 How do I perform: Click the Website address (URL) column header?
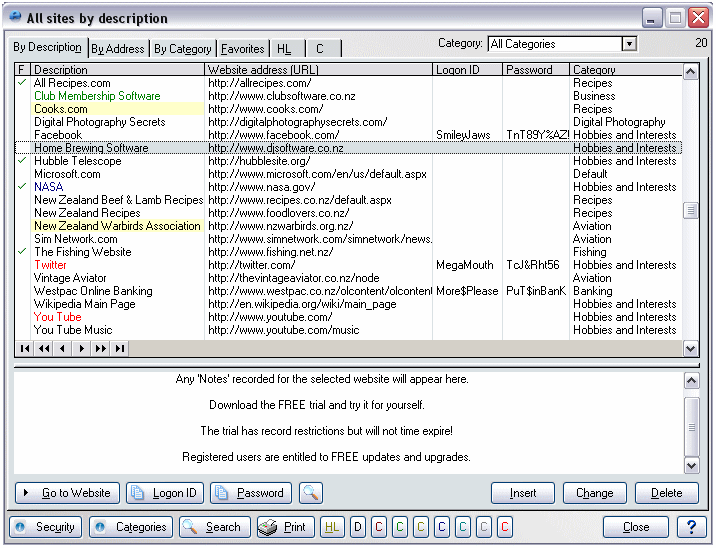pos(318,69)
